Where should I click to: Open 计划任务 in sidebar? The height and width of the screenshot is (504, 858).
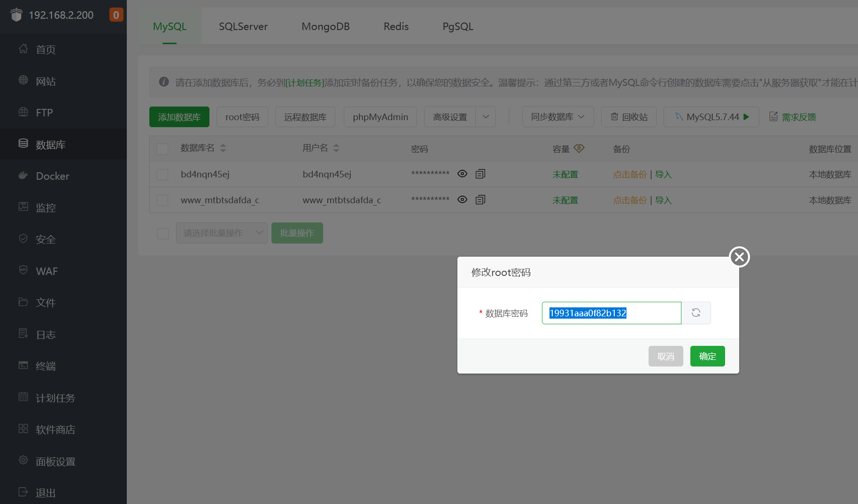click(x=63, y=398)
